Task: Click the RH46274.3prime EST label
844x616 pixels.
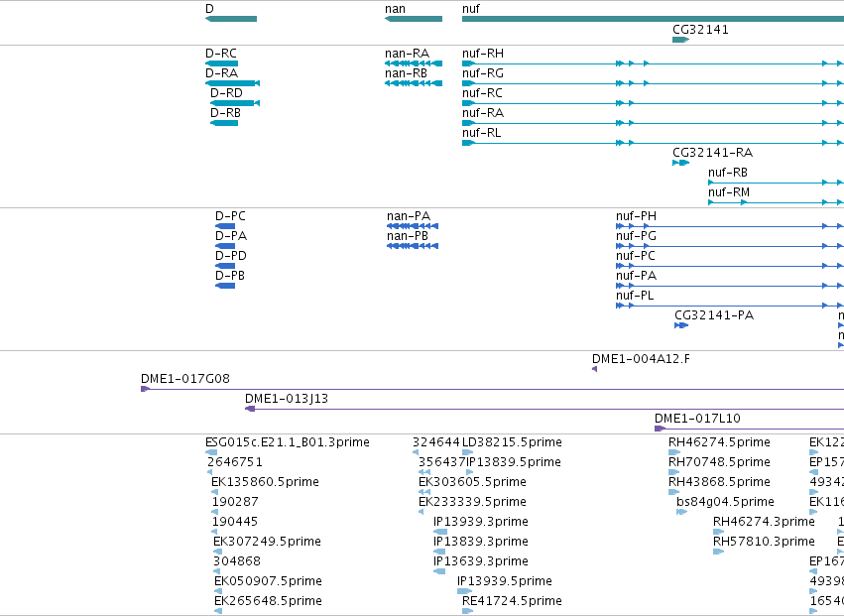Action: coord(764,523)
